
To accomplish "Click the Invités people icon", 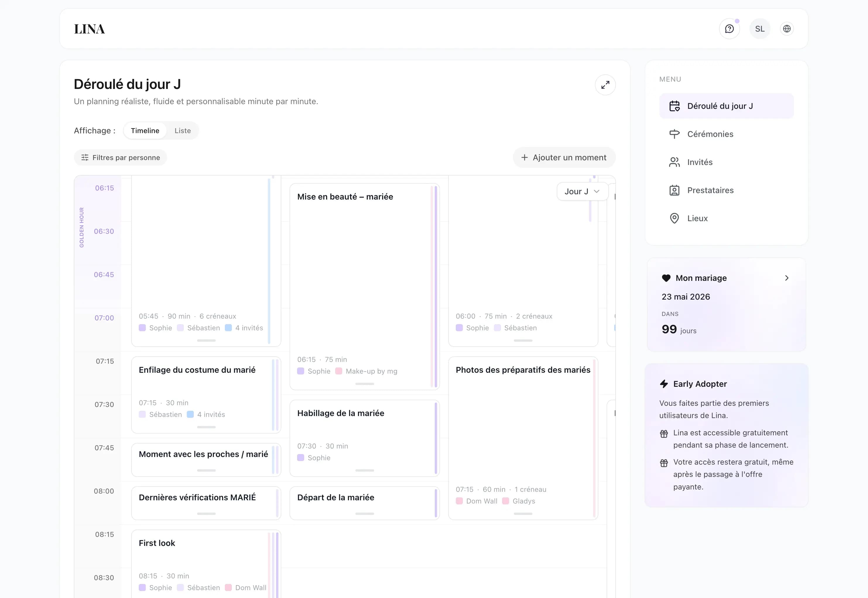I will pyautogui.click(x=674, y=162).
